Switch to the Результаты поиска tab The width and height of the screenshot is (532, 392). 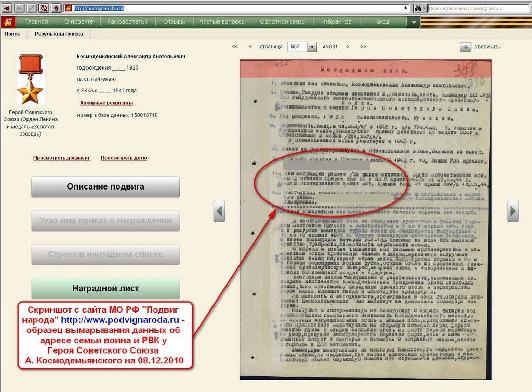tap(59, 34)
